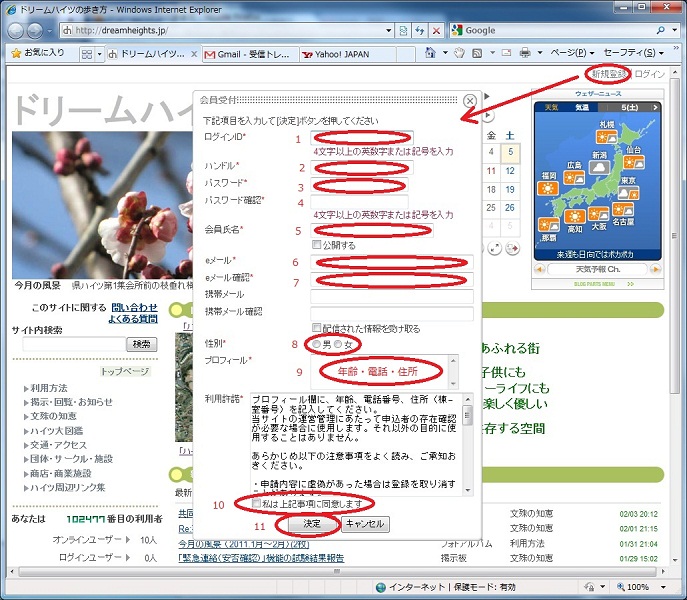Click the ログインID input field

click(x=362, y=138)
